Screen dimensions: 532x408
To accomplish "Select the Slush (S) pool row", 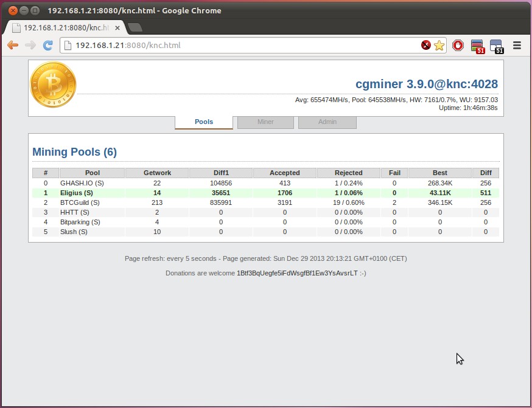I will click(x=265, y=232).
